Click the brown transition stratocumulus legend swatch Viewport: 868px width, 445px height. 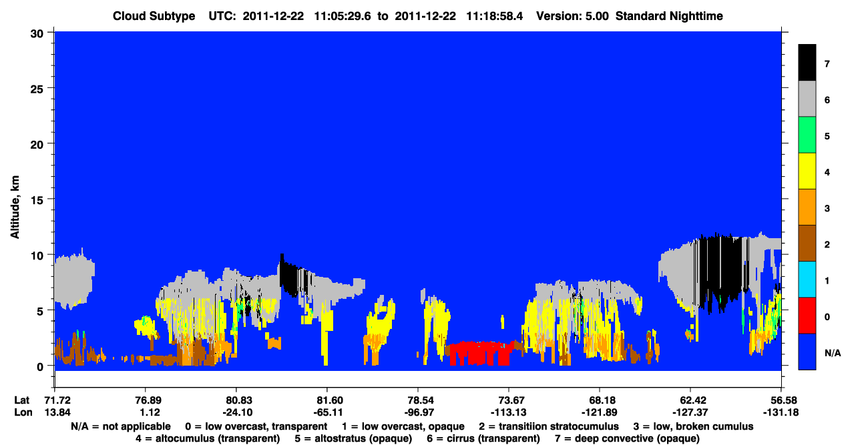click(807, 244)
